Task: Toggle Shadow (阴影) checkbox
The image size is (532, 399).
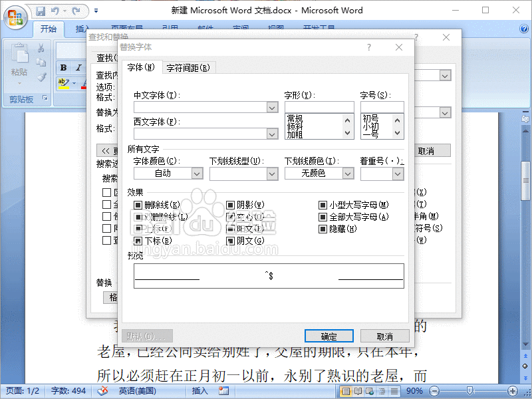Action: click(230, 205)
